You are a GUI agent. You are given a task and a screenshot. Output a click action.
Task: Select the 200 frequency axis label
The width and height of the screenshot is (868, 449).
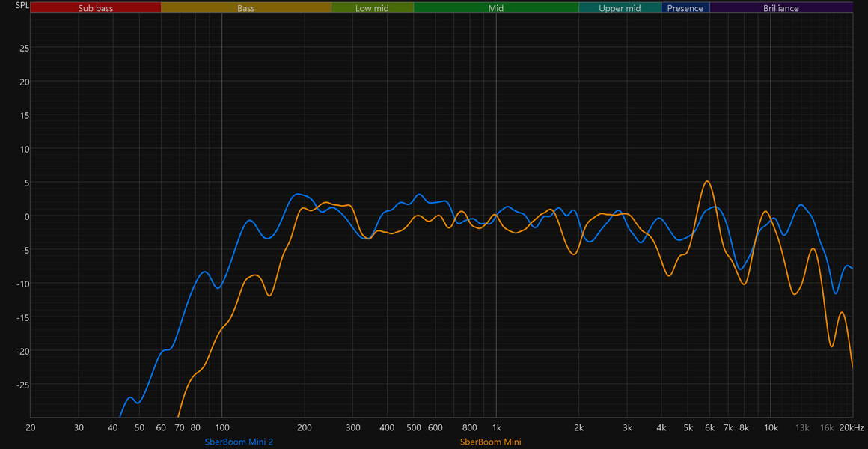pos(305,427)
